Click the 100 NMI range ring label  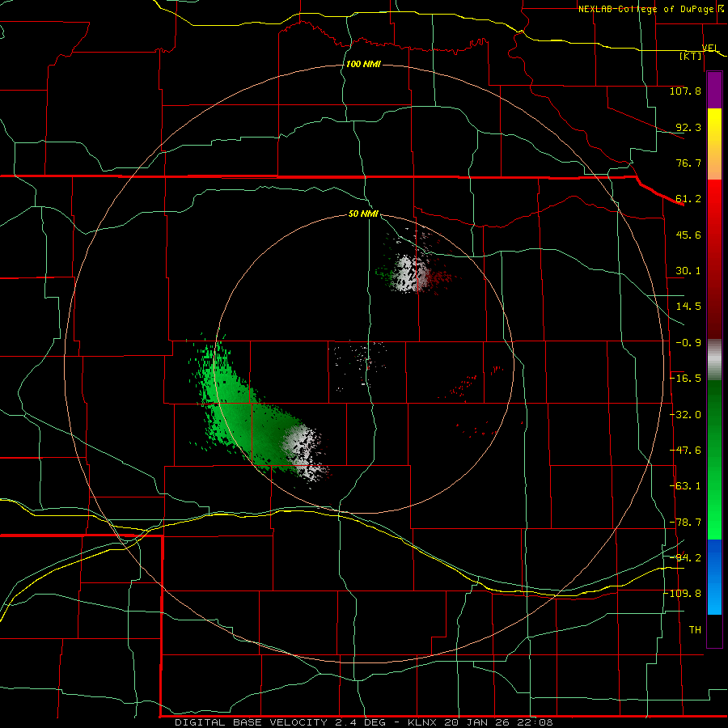tap(363, 64)
